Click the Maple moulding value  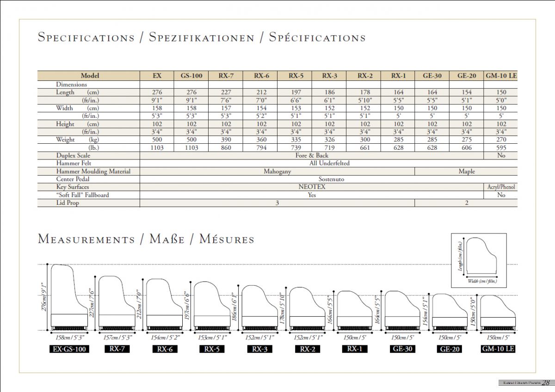coord(467,171)
